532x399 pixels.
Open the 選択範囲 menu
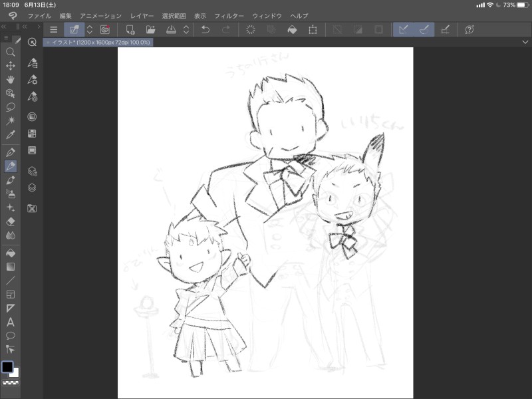174,16
